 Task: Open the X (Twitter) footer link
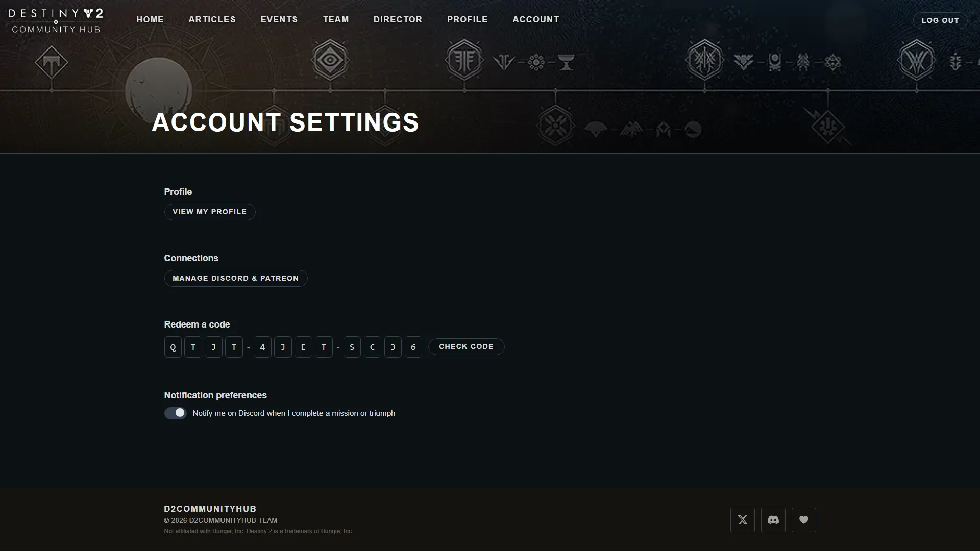pos(743,520)
